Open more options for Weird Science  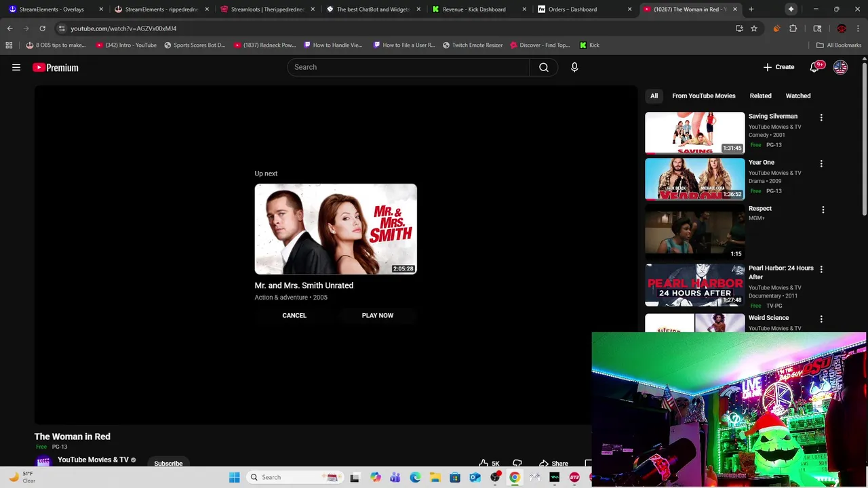(821, 319)
